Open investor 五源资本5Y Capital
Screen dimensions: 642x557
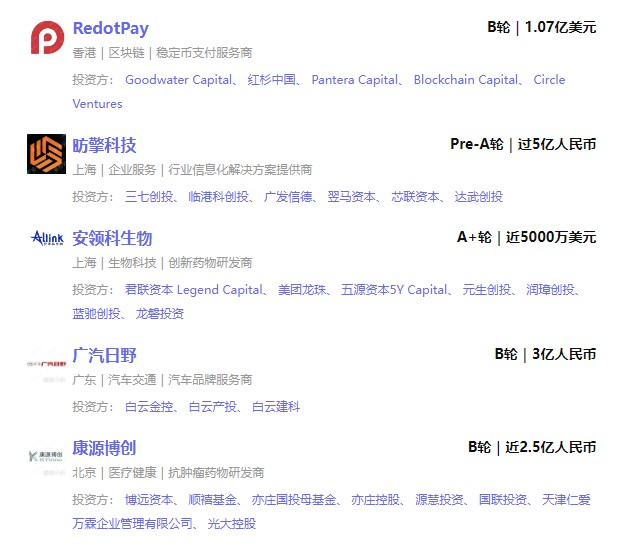394,290
